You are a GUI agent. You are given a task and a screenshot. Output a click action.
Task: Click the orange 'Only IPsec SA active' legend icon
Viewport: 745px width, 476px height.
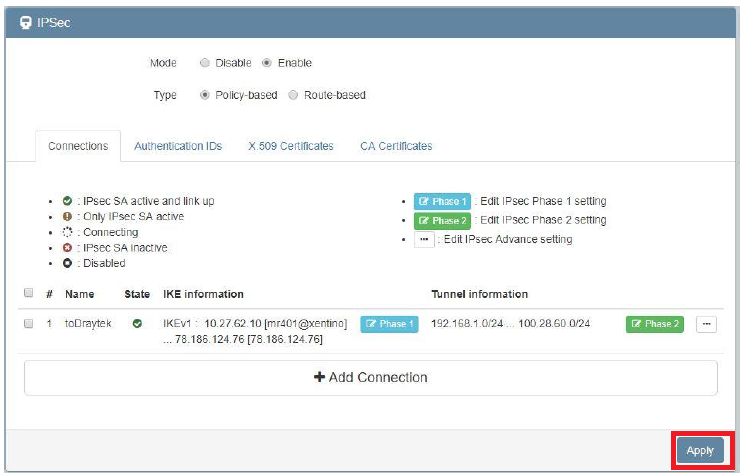(x=67, y=216)
